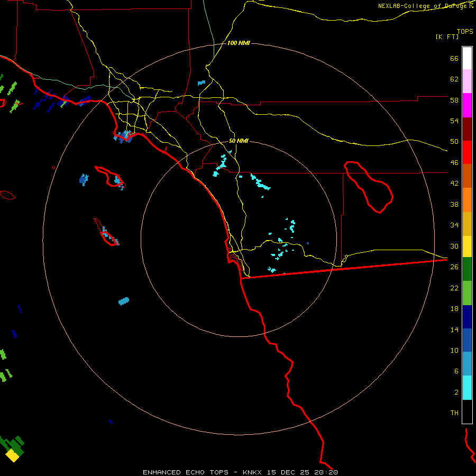Click the yellow 34 kft legend swatch
Viewport: 476px width, 476px height.
click(x=467, y=246)
